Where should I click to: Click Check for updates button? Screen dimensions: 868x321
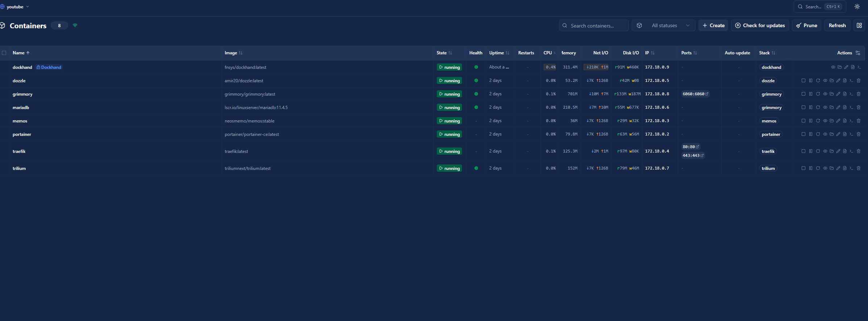pyautogui.click(x=760, y=25)
